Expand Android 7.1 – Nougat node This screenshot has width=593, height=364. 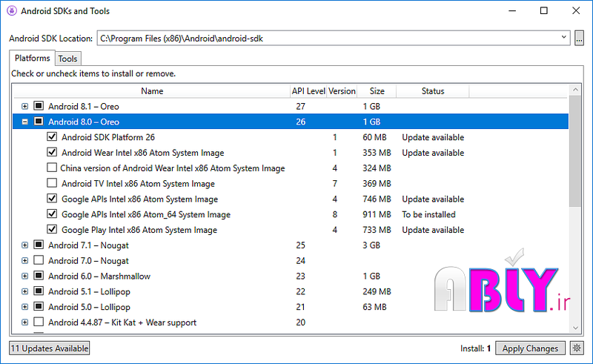pyautogui.click(x=25, y=245)
